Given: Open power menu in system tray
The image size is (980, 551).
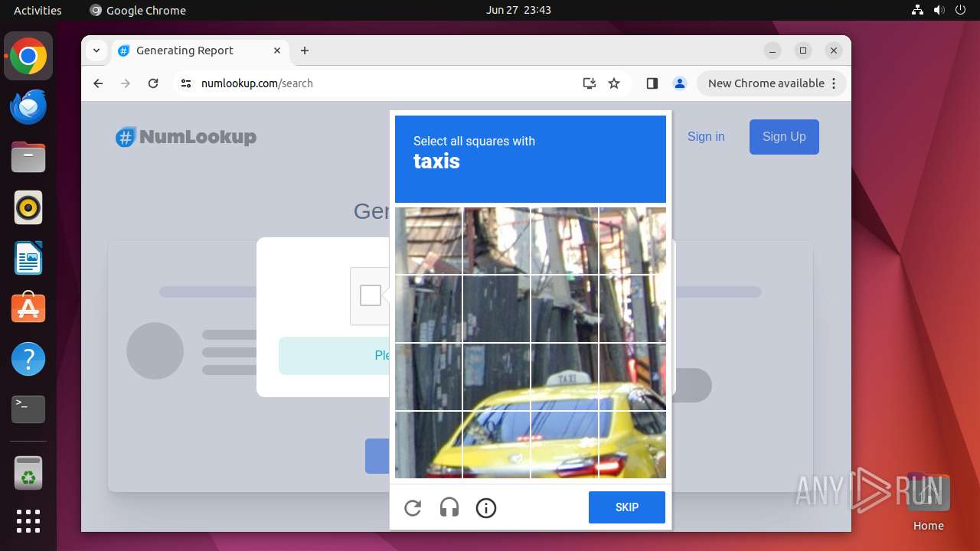Looking at the screenshot, I should coord(960,10).
